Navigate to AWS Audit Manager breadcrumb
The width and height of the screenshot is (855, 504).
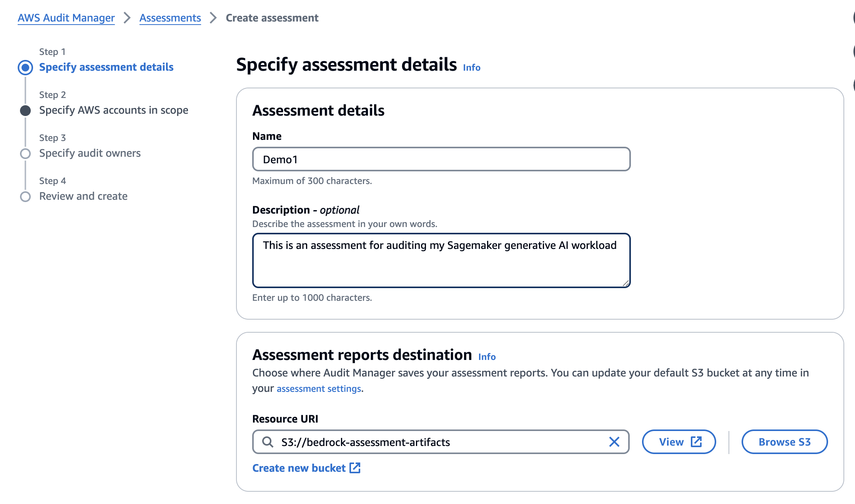pyautogui.click(x=66, y=18)
